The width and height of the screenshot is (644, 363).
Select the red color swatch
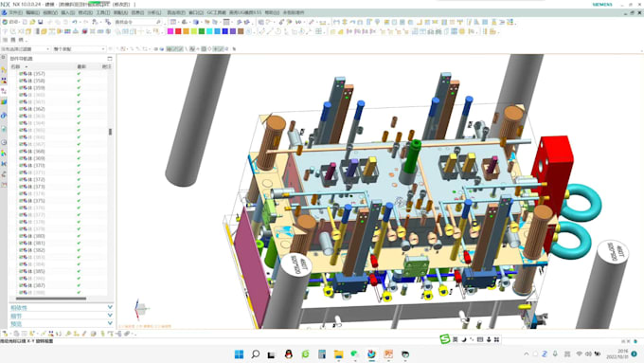pos(178,31)
